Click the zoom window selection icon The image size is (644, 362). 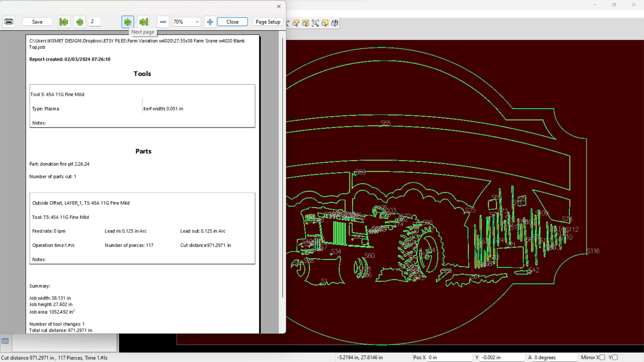pos(315,23)
